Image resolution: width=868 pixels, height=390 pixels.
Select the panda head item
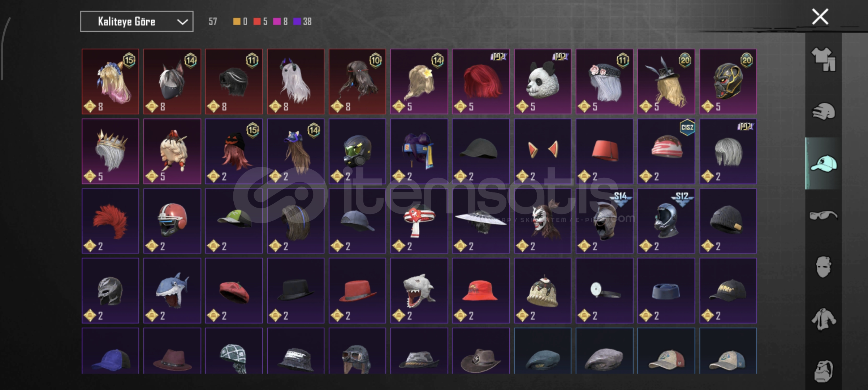(543, 82)
